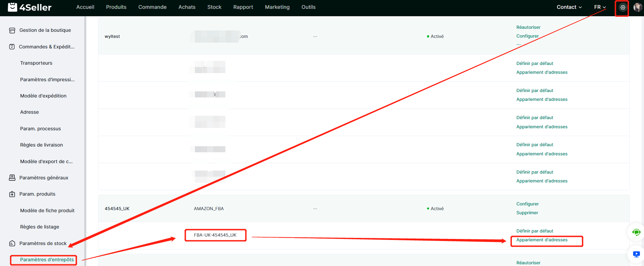This screenshot has height=266, width=644.
Task: Open Transporteurs settings
Action: 36,63
